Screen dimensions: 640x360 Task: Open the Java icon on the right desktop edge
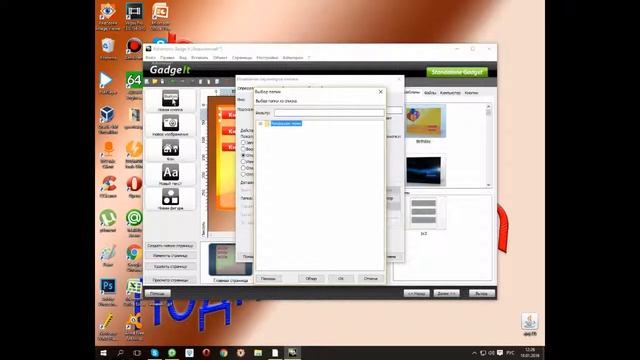(530, 324)
